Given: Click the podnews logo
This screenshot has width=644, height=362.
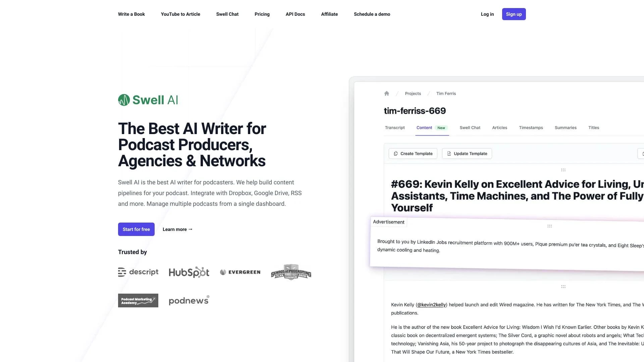Looking at the screenshot, I should tap(189, 300).
